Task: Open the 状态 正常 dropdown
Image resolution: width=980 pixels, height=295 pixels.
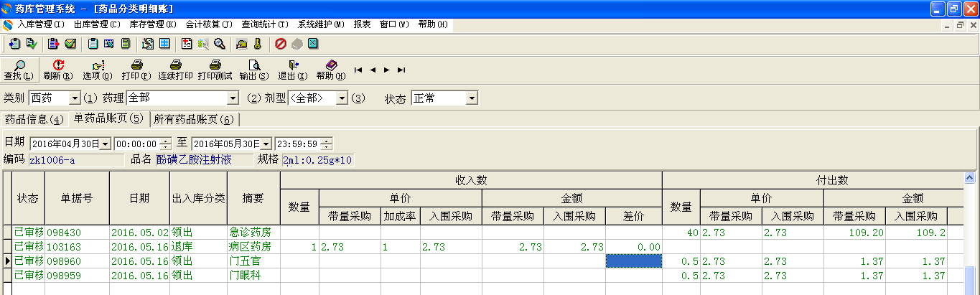Action: pos(472,98)
